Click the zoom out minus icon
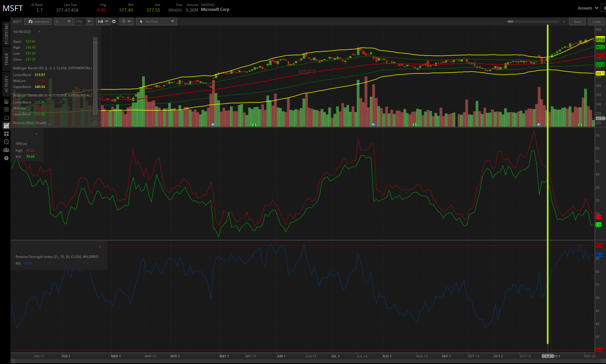This screenshot has width=606, height=364. [506, 22]
